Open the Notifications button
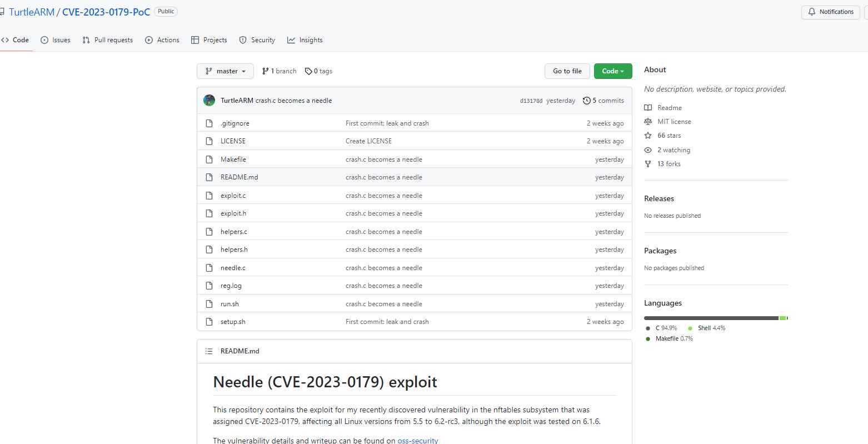This screenshot has height=444, width=868. [x=831, y=12]
